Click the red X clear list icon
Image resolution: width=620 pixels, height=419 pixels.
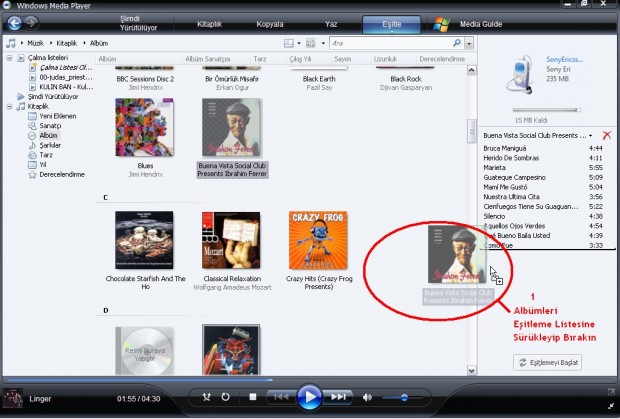606,135
